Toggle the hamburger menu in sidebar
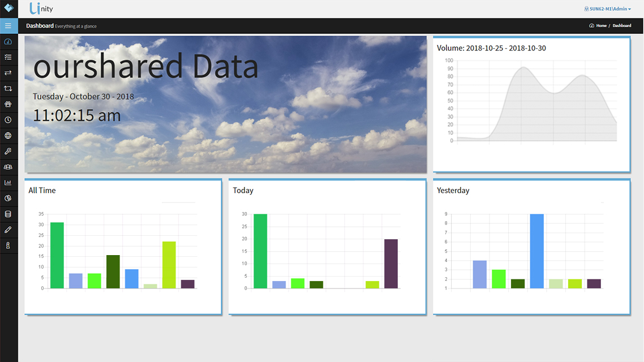Screen dimensions: 644x362 (8, 26)
